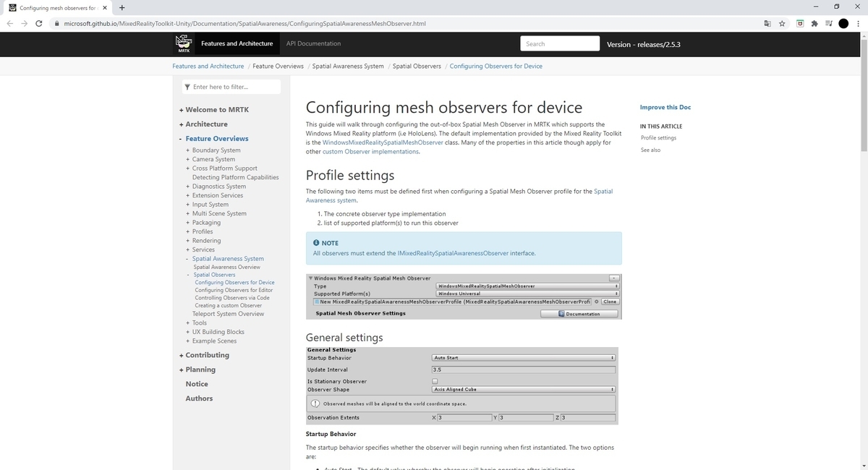Click the page vertical scrollbar

coord(864,94)
